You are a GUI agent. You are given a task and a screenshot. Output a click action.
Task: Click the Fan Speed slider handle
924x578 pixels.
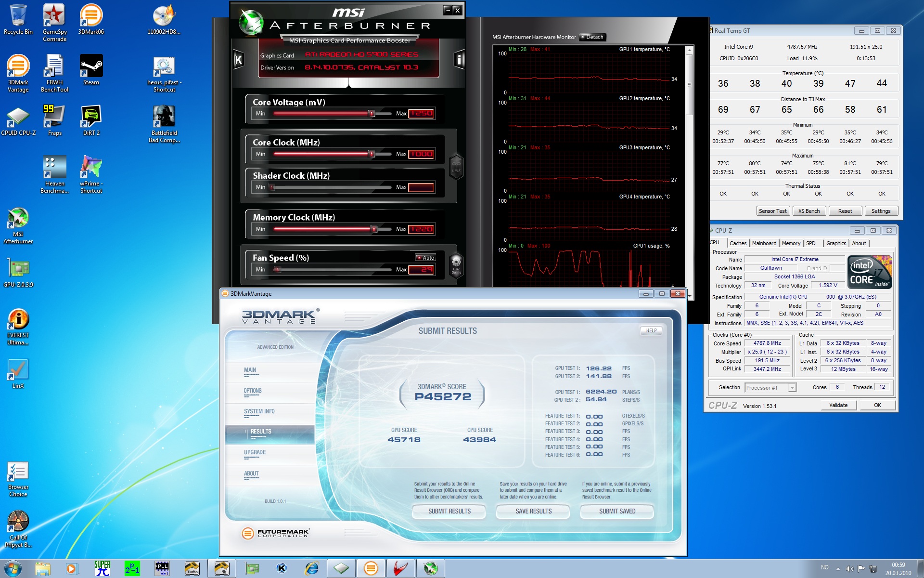pyautogui.click(x=277, y=270)
